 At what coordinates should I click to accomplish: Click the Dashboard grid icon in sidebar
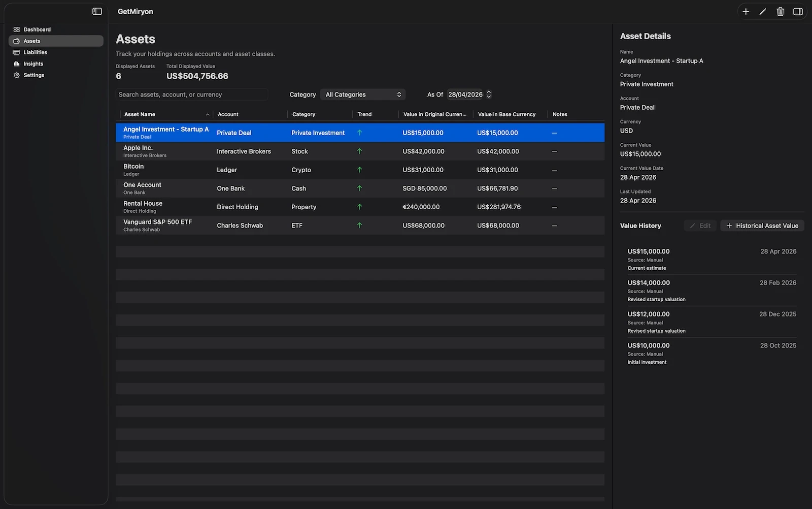coord(17,29)
